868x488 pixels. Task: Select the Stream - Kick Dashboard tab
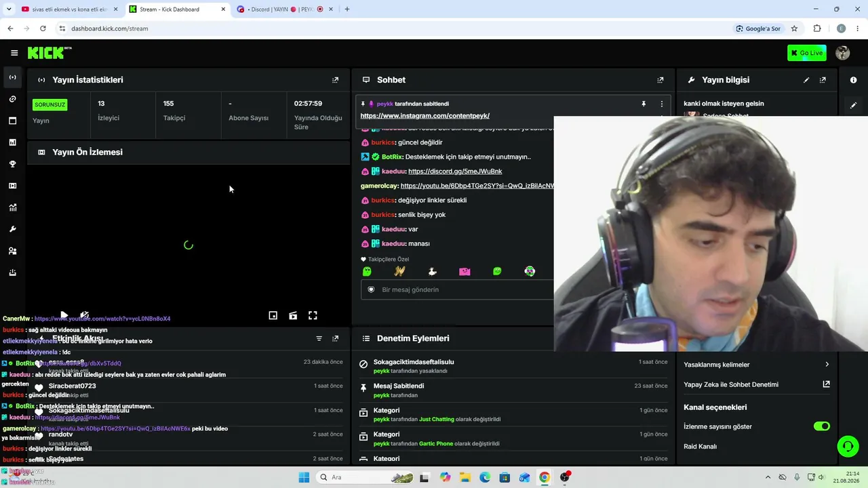pyautogui.click(x=176, y=9)
